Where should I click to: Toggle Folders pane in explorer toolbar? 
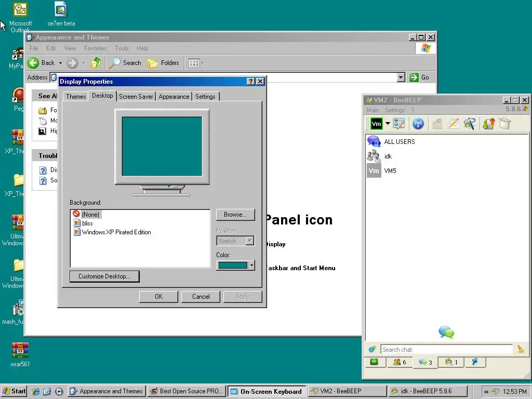coord(163,63)
